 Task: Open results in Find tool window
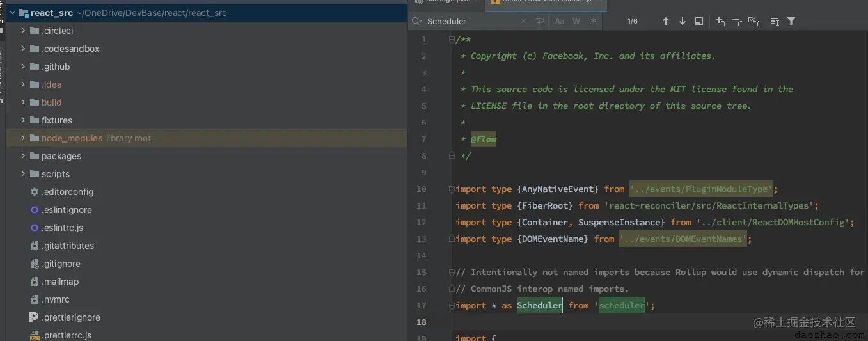click(x=699, y=21)
